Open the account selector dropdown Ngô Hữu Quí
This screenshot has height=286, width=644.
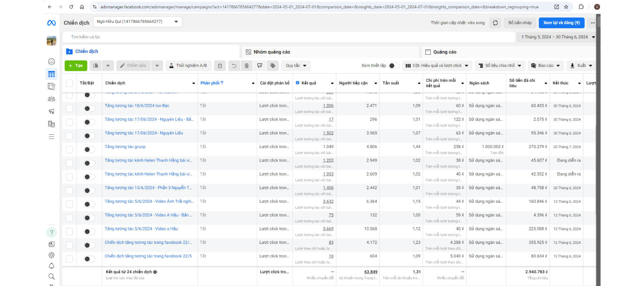tap(137, 22)
